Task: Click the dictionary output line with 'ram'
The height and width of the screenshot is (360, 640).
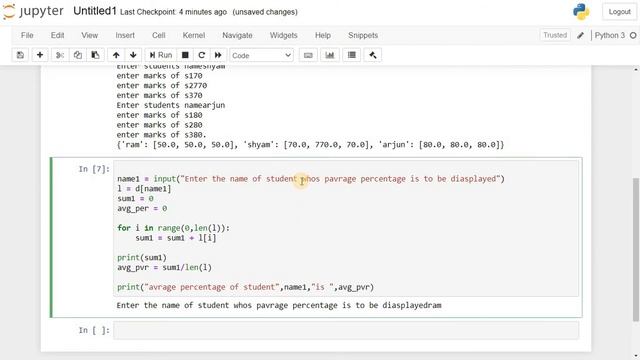Action: coord(310,144)
